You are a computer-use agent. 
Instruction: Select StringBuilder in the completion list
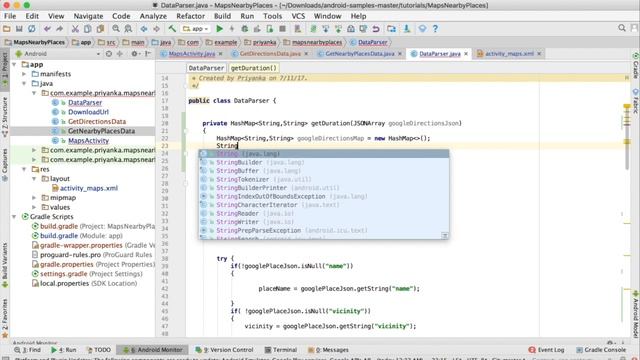(324, 162)
